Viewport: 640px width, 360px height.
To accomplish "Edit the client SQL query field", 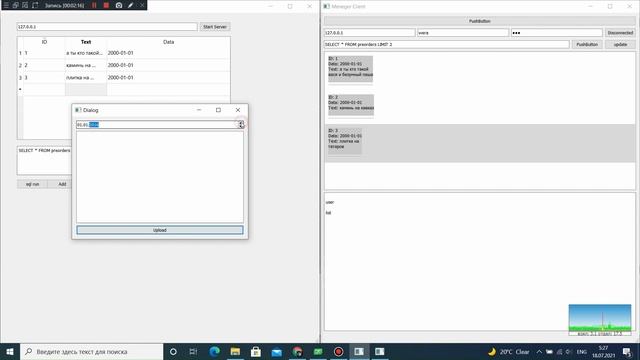I will point(447,44).
